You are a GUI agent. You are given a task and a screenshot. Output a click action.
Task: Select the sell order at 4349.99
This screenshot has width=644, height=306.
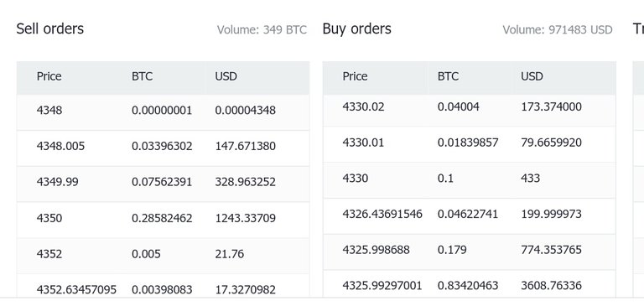[163, 184]
